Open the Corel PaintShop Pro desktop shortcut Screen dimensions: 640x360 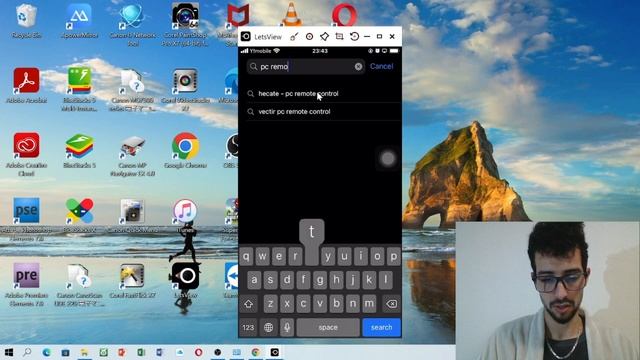186,24
